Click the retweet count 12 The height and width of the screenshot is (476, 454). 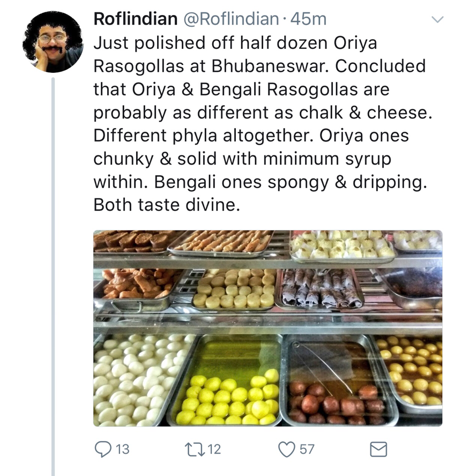click(214, 449)
